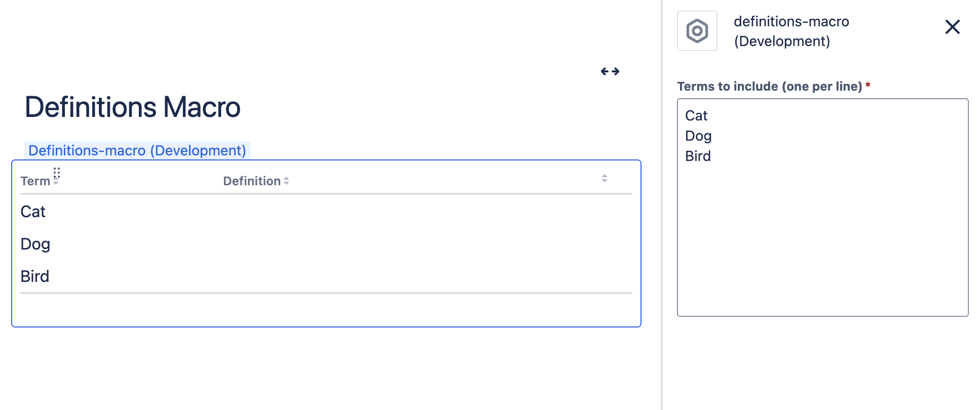980x410 pixels.
Task: Select the blue Definitions-macro (Development) label
Action: [x=137, y=150]
